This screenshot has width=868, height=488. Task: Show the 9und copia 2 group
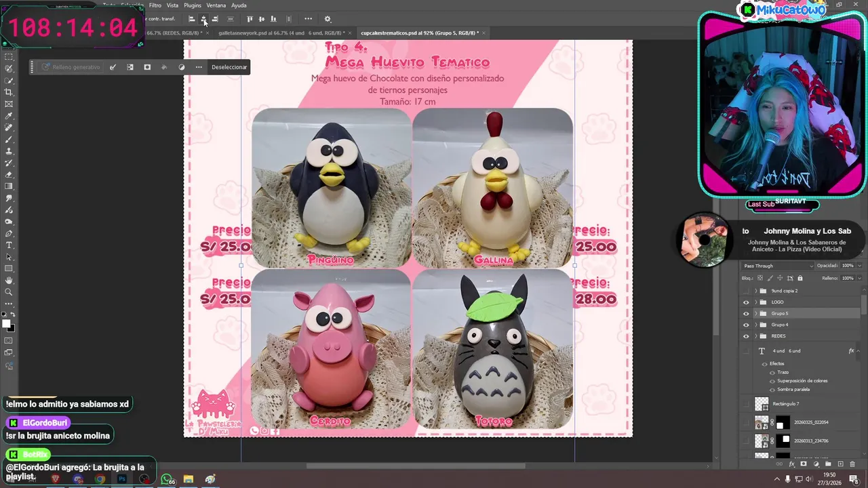[x=746, y=291]
